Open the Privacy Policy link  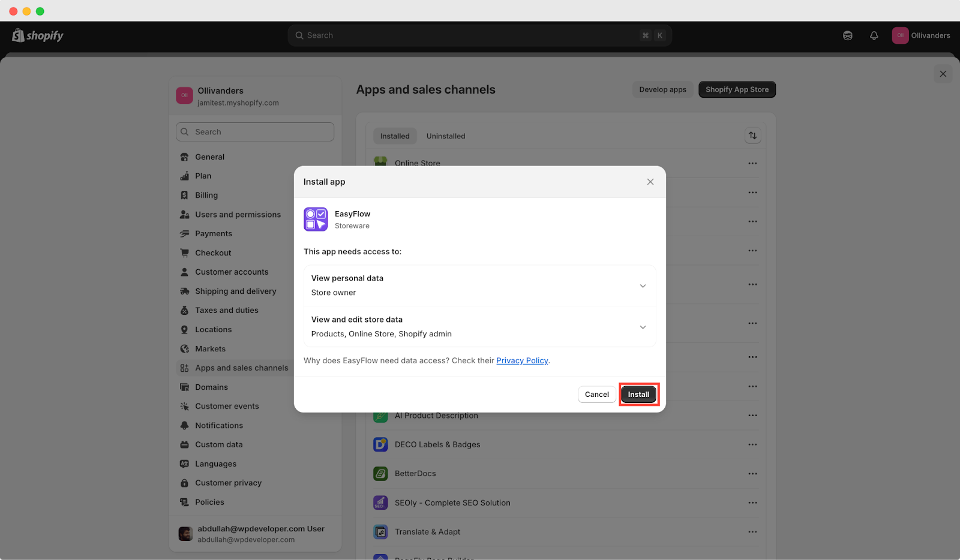click(x=522, y=360)
